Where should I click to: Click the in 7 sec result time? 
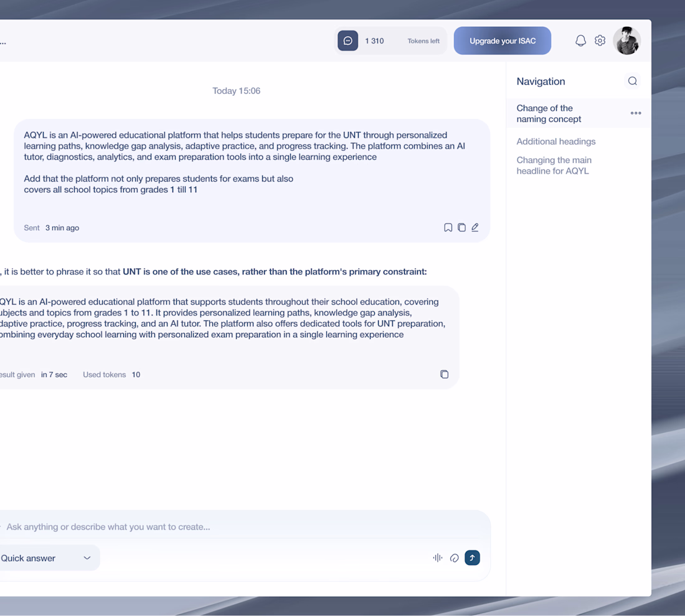54,375
